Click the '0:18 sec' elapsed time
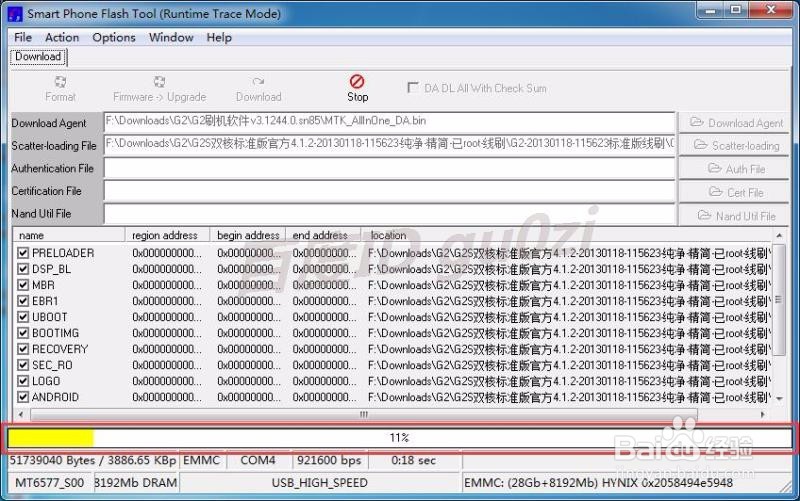 414,460
